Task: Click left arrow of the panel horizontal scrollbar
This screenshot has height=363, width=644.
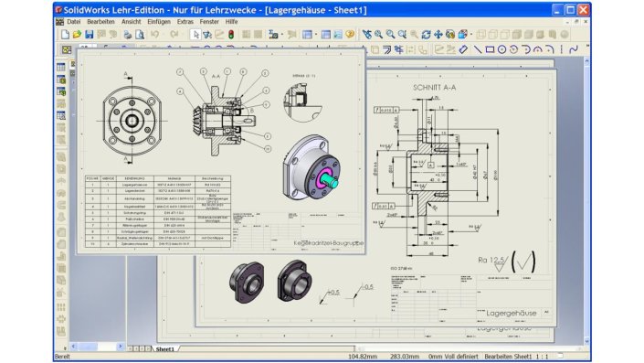Action: point(73,347)
